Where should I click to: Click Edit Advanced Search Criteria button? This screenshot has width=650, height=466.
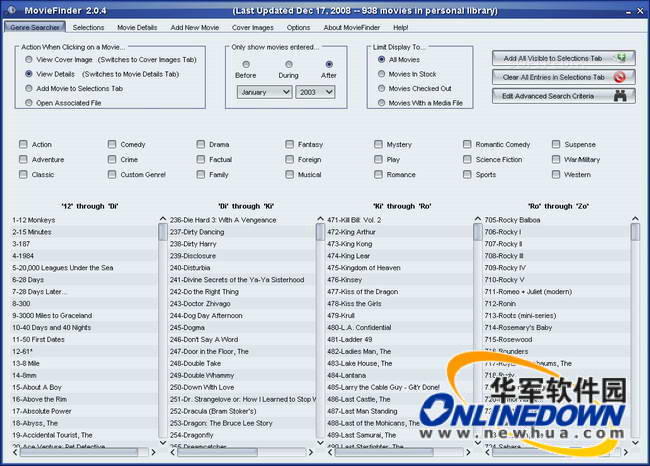[564, 96]
